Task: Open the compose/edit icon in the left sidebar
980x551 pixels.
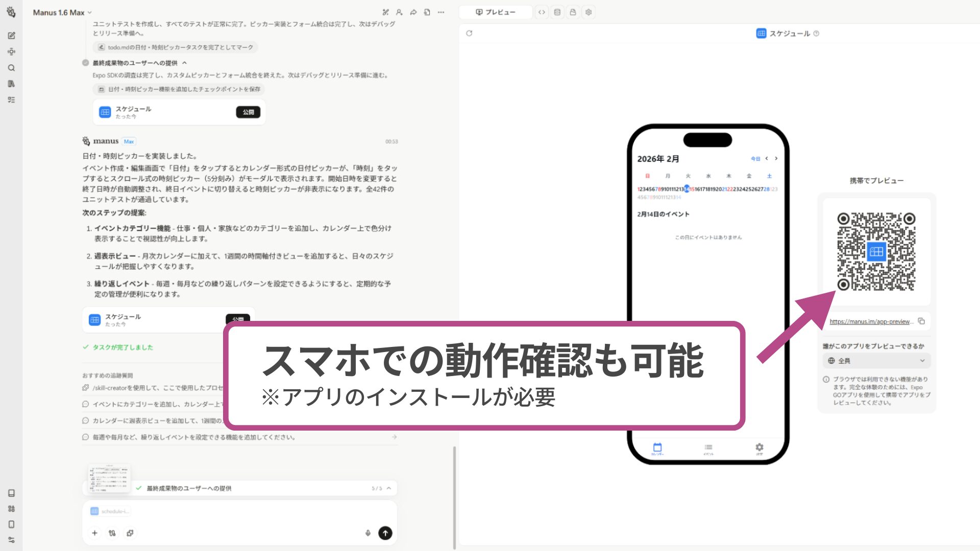Action: [x=12, y=36]
